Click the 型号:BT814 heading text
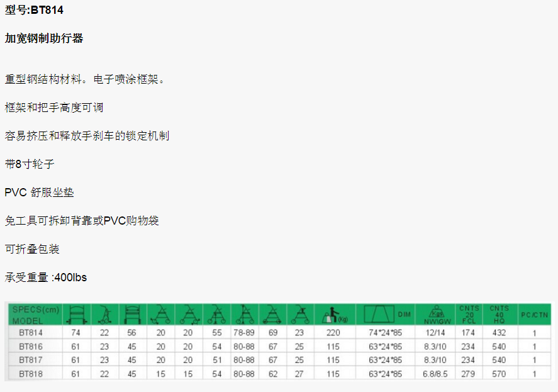The image size is (558, 392). (34, 10)
